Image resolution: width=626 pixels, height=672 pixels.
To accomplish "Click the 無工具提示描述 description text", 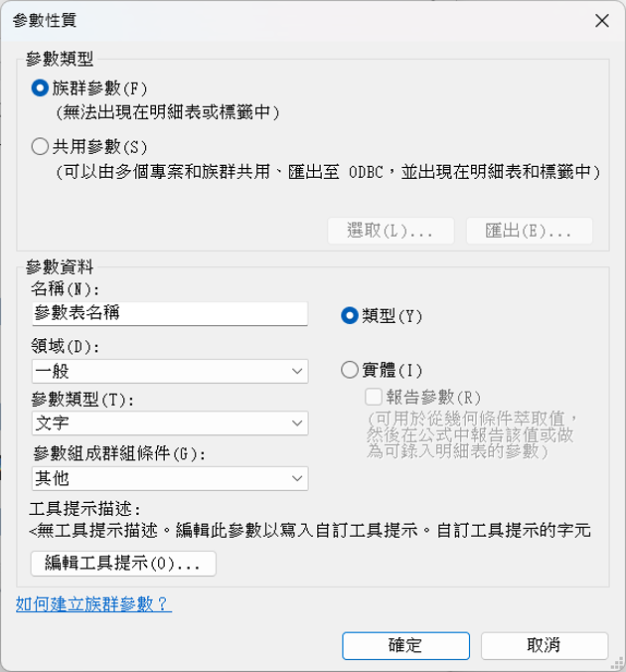I will [310, 531].
